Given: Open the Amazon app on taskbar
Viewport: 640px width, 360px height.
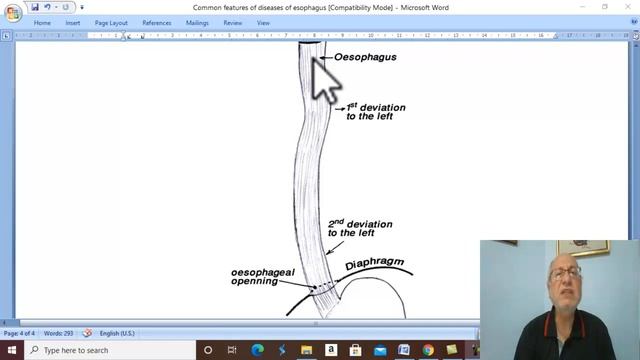Looking at the screenshot, I should click(331, 350).
